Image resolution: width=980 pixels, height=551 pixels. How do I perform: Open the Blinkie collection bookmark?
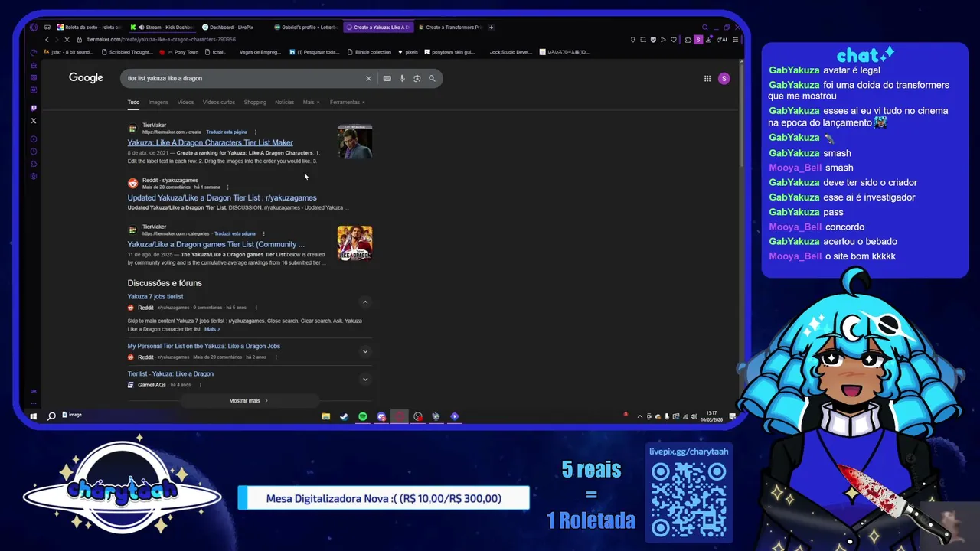(x=368, y=52)
